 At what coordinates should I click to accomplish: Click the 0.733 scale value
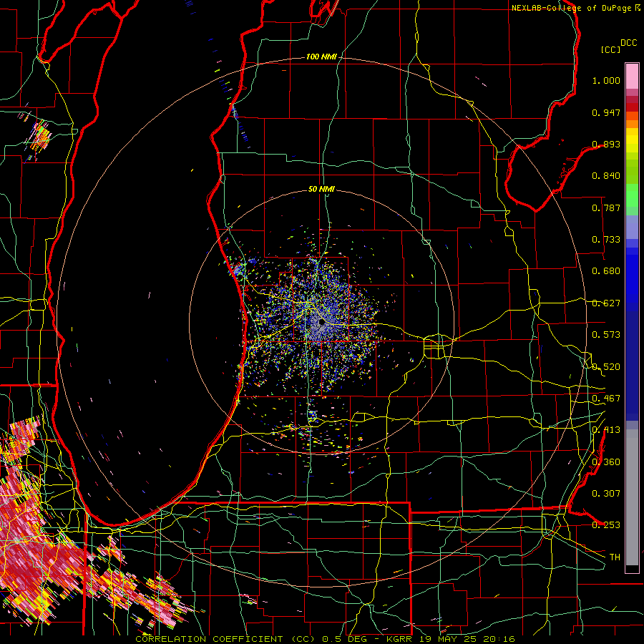point(606,240)
